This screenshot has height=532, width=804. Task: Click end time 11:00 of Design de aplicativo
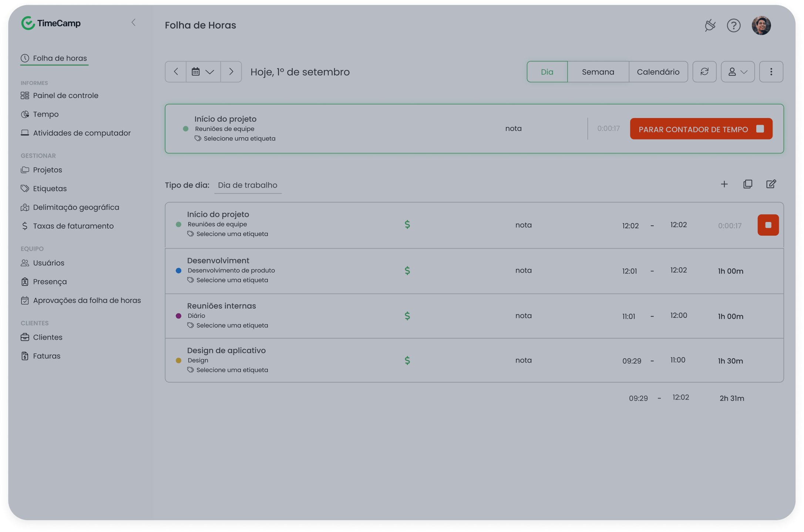pyautogui.click(x=678, y=360)
